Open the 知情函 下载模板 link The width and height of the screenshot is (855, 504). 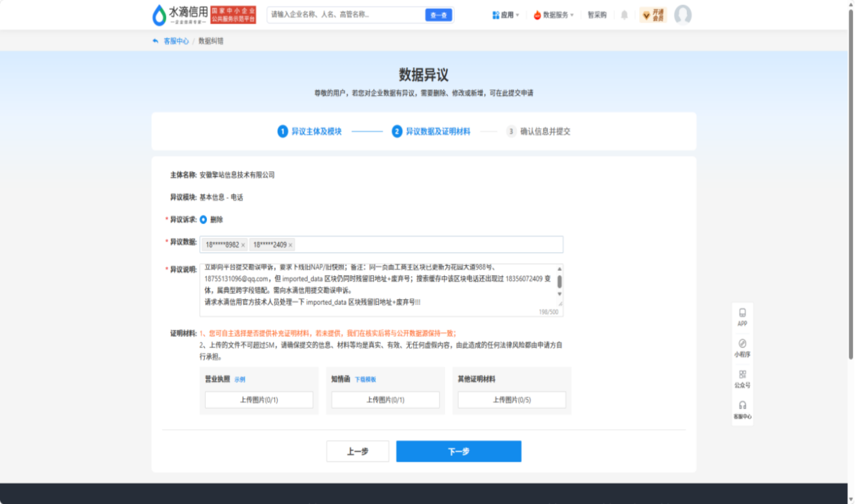tap(365, 379)
